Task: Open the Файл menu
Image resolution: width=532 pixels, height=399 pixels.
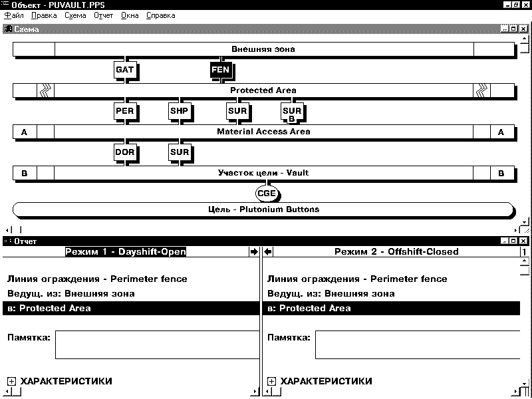Action: pos(14,15)
